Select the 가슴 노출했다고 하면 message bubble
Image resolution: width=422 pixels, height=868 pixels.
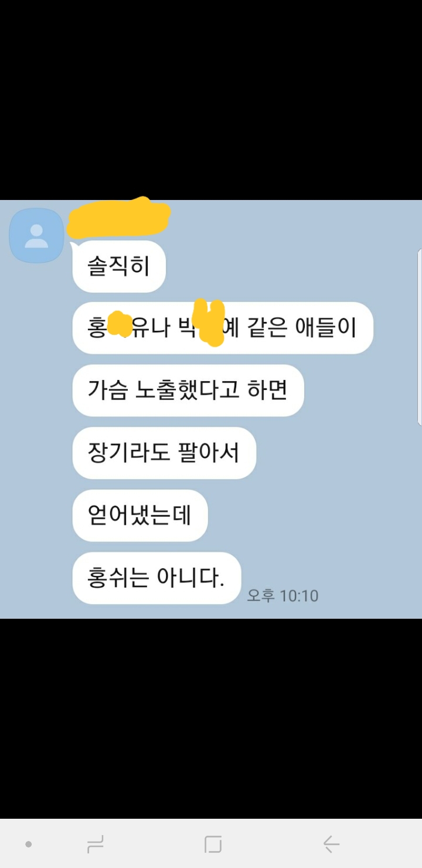coord(188,391)
